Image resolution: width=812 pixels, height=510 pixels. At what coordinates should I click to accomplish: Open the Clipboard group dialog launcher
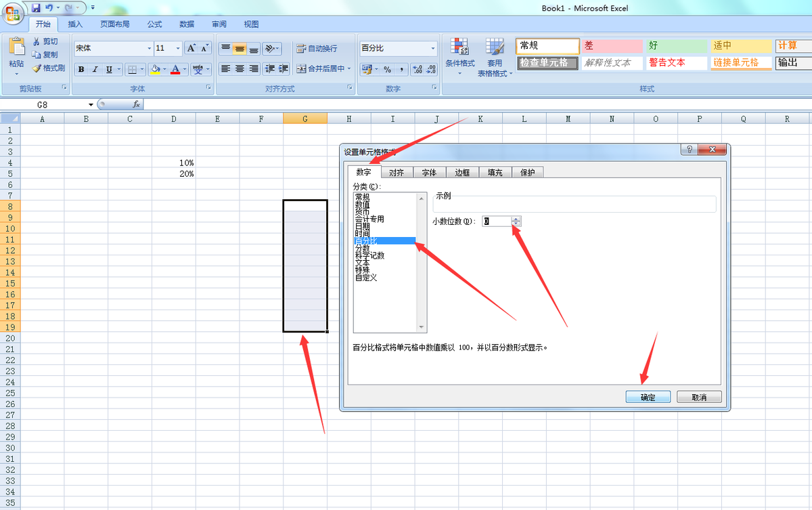(x=65, y=89)
